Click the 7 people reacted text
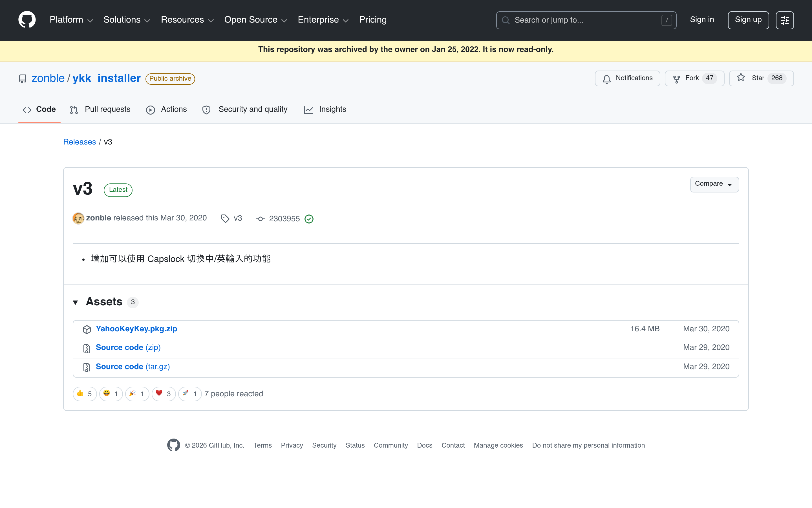 pos(233,394)
